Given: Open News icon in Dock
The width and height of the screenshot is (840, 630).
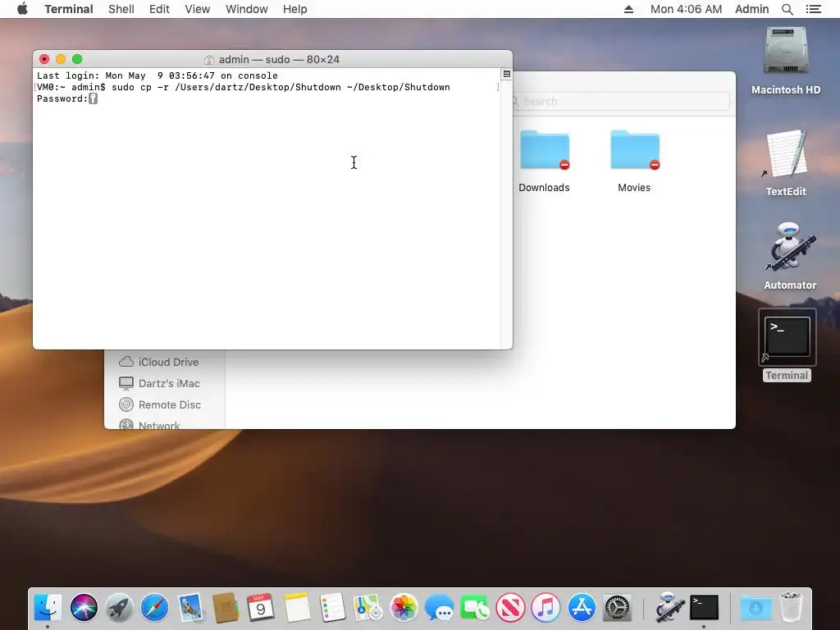Looking at the screenshot, I should point(510,608).
